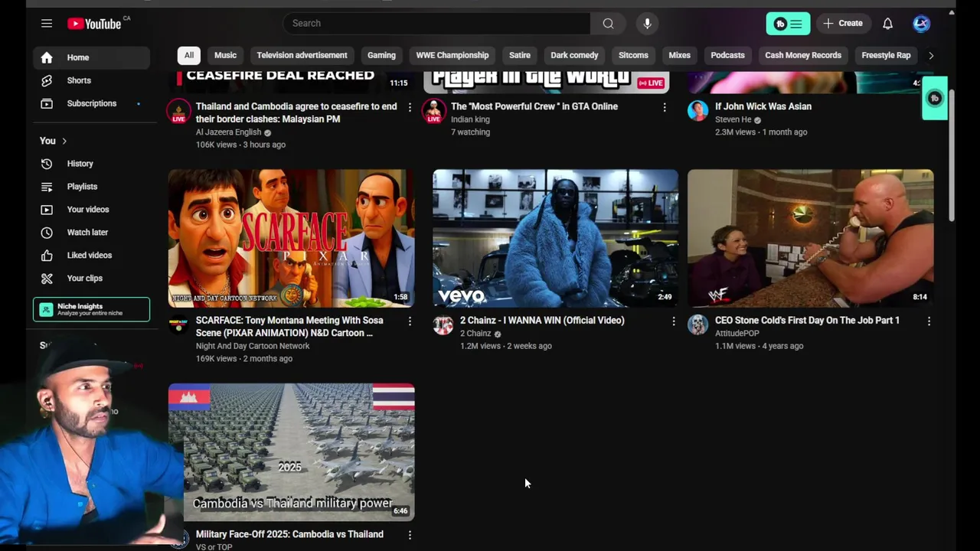Click the search magnifier button
This screenshot has height=551, width=980.
[608, 24]
